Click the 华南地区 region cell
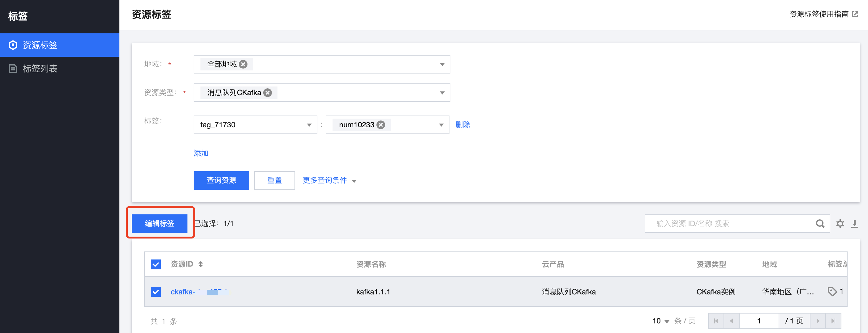 pyautogui.click(x=788, y=292)
